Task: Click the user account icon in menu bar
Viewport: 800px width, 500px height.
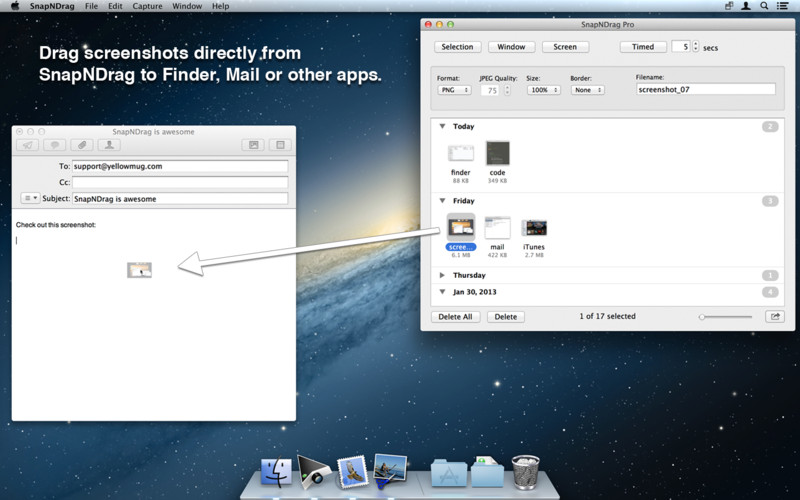Action: [x=745, y=6]
